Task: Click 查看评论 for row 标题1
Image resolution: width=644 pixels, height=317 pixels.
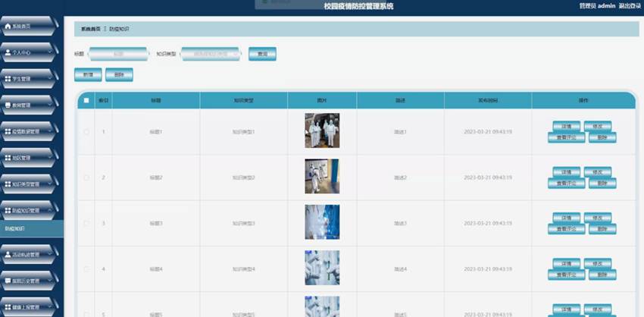Action: 567,138
